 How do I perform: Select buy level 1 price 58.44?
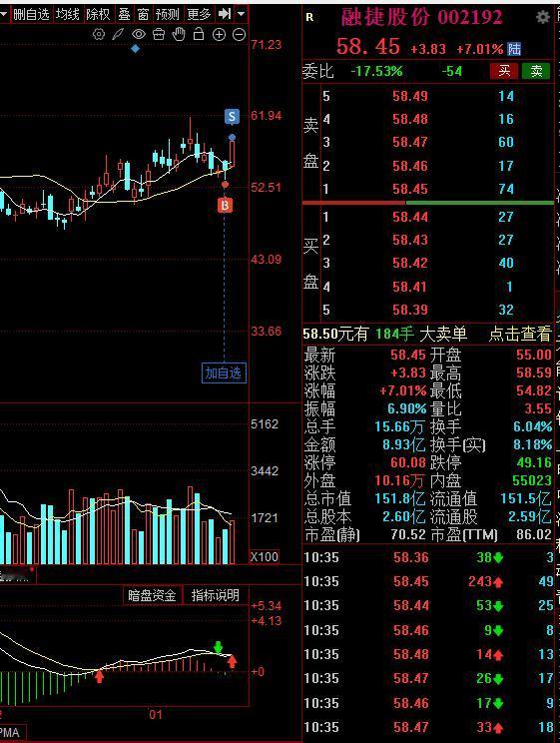point(410,217)
